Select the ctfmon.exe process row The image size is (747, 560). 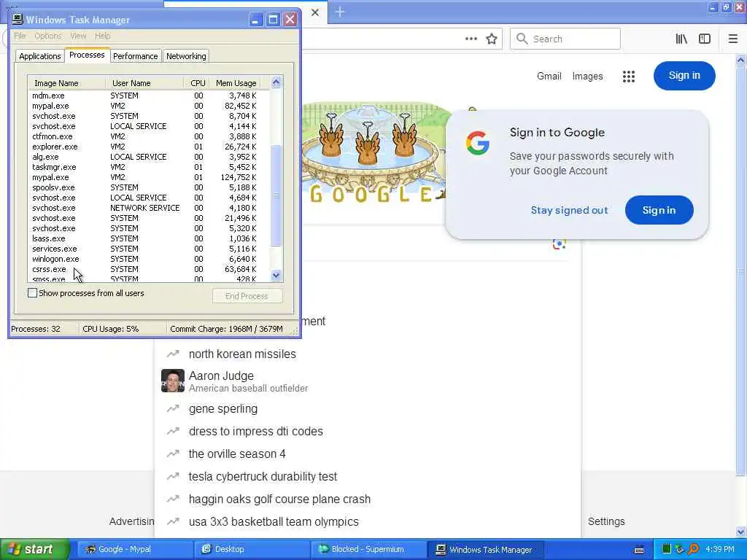[149, 136]
